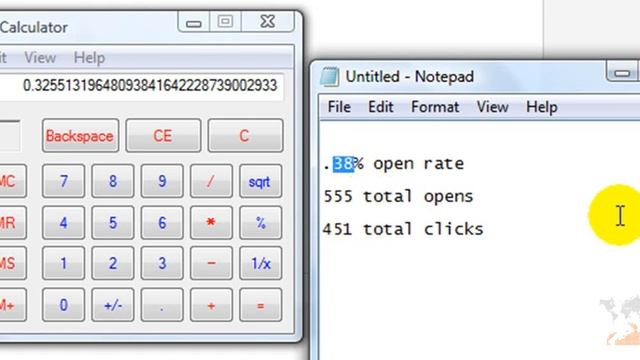Open the Help menu in Calculator
This screenshot has width=640, height=360.
coord(89,58)
